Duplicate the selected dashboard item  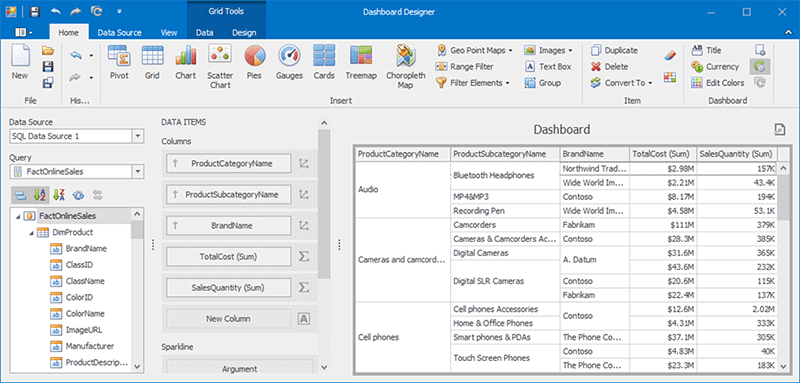(x=614, y=50)
